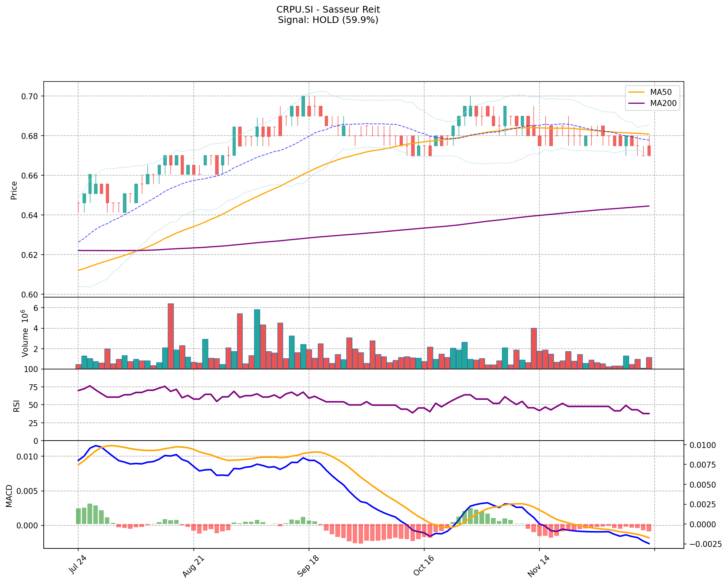Click the Price y-axis label
This screenshot has width=728, height=584.
[14, 190]
